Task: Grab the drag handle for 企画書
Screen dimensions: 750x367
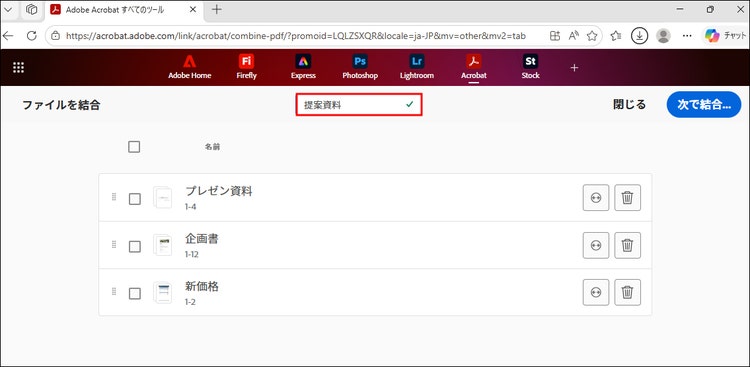Action: (x=114, y=245)
